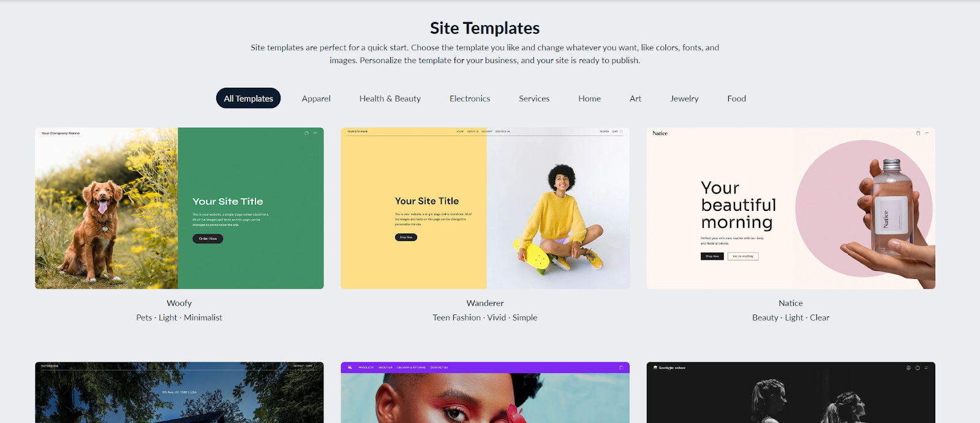980x423 pixels.
Task: Click Shop Now button in Wanderer preview
Action: coord(406,237)
